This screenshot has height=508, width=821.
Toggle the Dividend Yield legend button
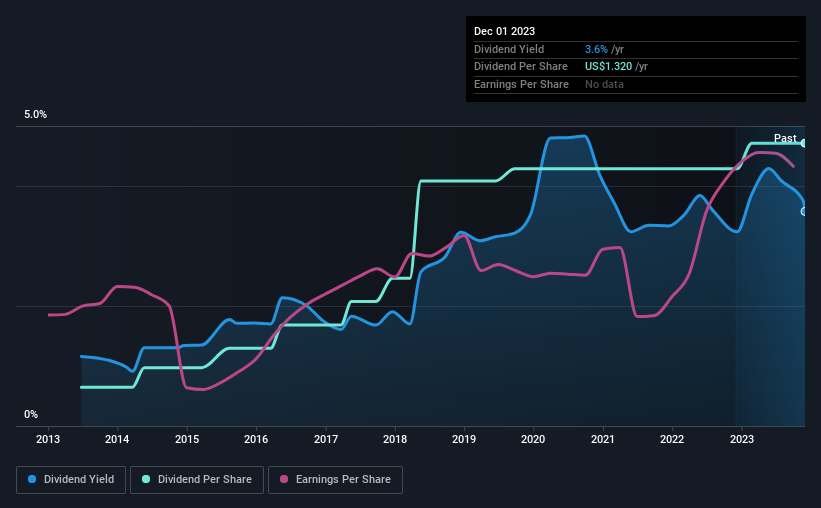click(71, 480)
